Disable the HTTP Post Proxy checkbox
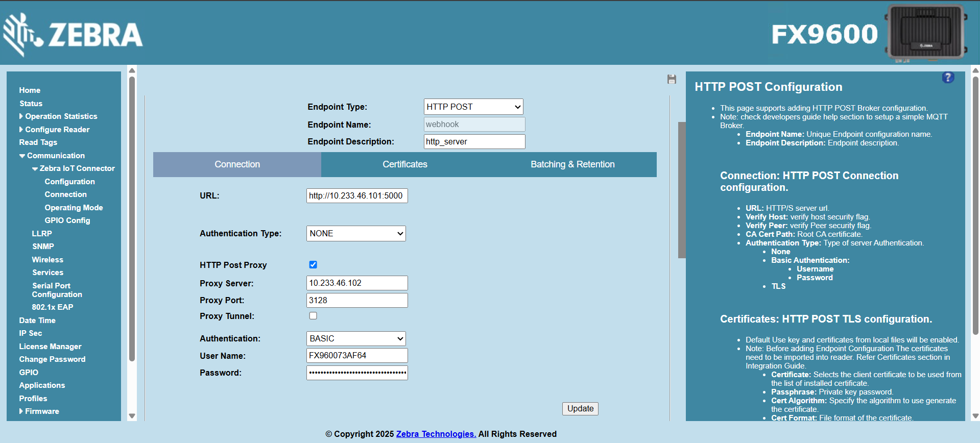 click(313, 264)
